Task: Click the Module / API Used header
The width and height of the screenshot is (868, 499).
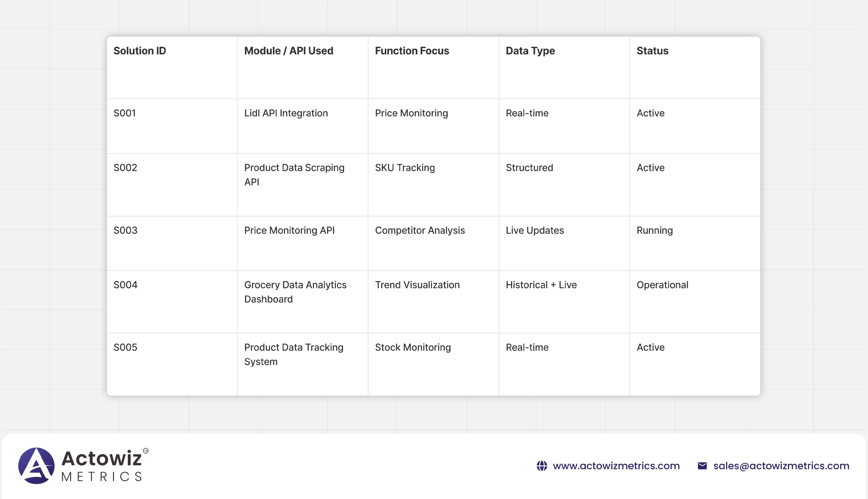Action: click(x=289, y=51)
